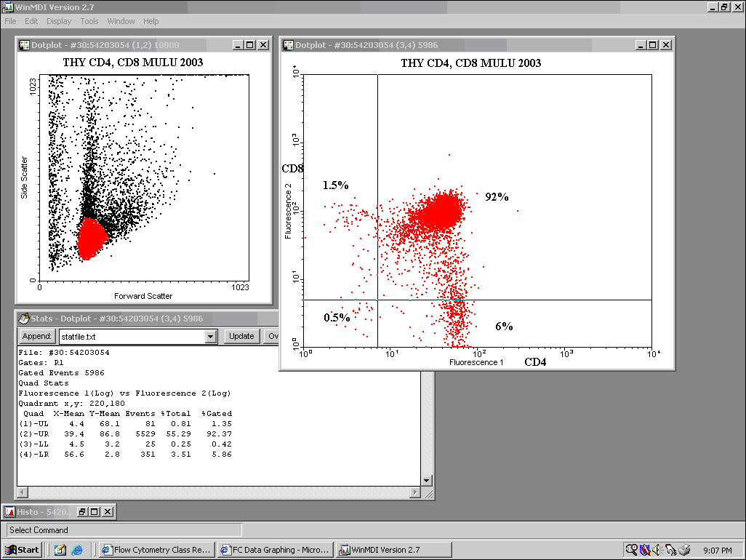Open the Display menu

pos(59,21)
